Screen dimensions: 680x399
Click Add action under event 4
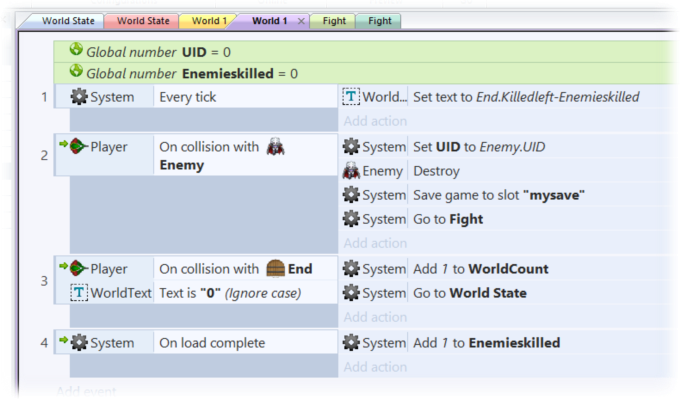tap(375, 367)
